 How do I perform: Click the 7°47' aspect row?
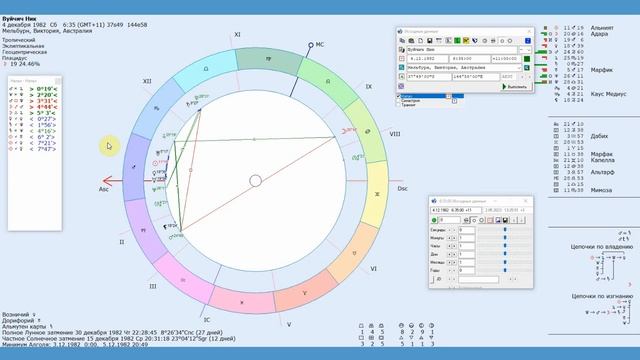pos(34,149)
